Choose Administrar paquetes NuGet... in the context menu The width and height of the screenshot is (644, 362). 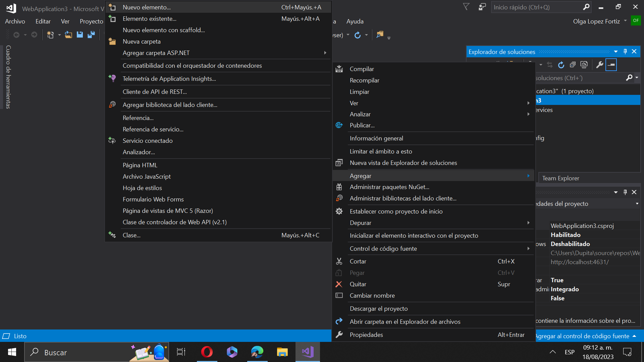[x=389, y=187]
